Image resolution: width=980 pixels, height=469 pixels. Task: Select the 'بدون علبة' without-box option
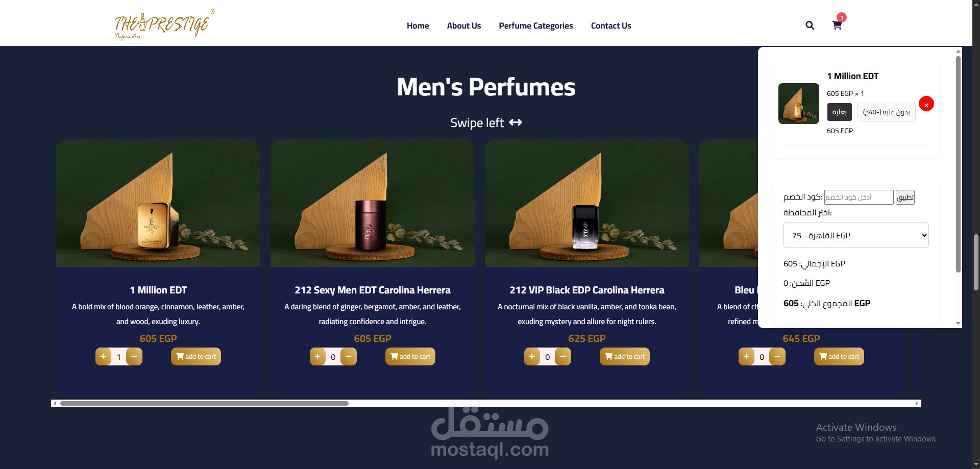886,112
